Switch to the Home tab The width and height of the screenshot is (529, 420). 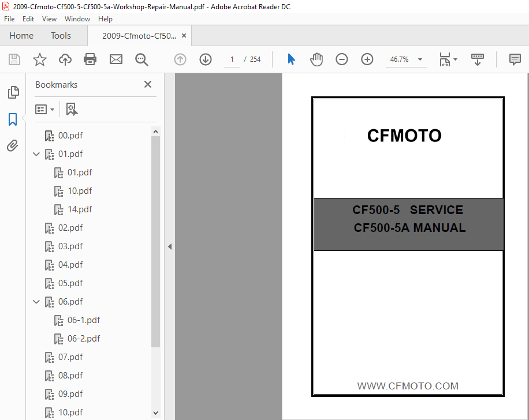tap(21, 35)
